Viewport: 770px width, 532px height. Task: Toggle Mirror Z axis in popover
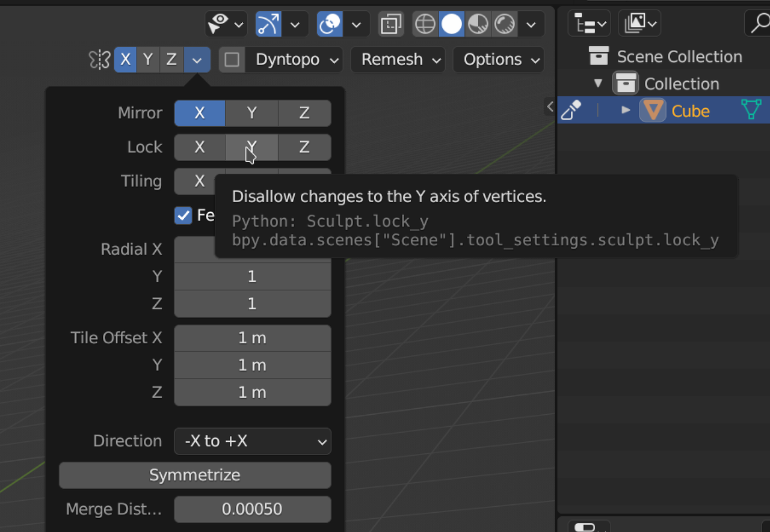pos(304,113)
